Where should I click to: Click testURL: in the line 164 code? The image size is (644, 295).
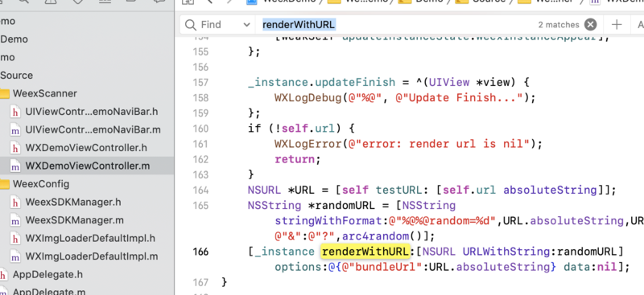click(x=402, y=191)
